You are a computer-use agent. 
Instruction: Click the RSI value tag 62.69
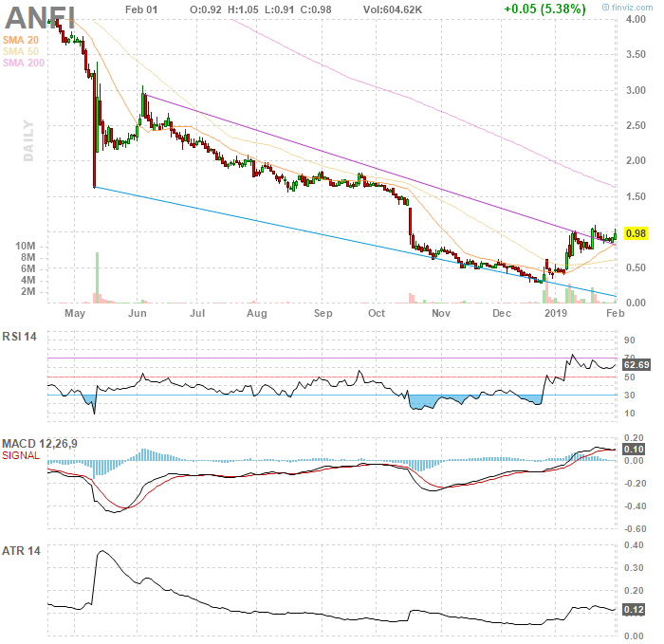click(x=635, y=363)
